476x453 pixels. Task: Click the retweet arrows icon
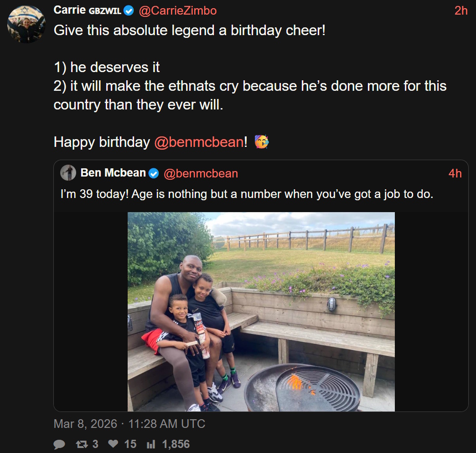82,444
